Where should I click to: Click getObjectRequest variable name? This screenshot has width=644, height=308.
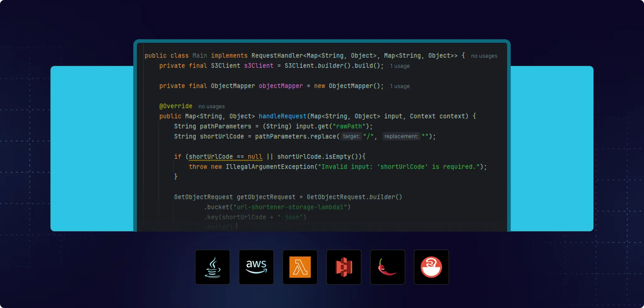266,197
